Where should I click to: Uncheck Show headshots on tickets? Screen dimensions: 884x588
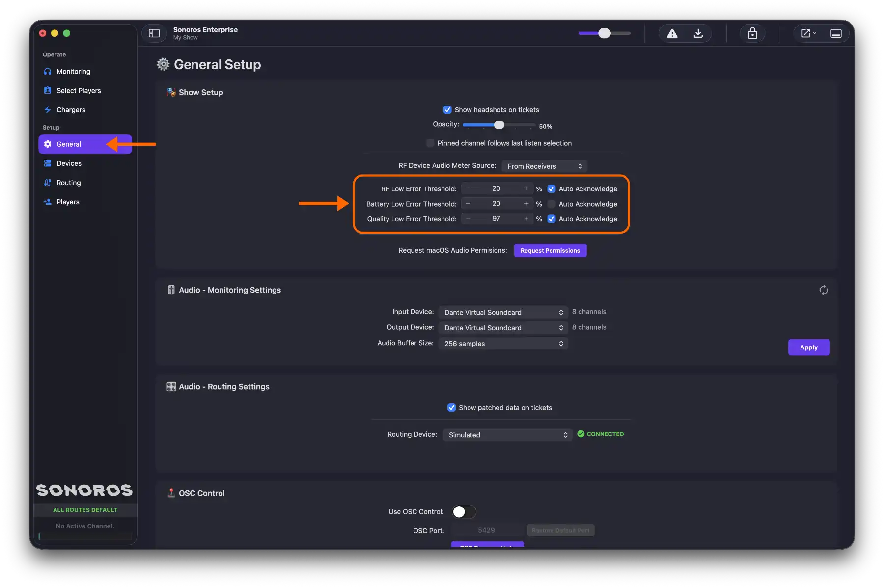click(x=447, y=110)
